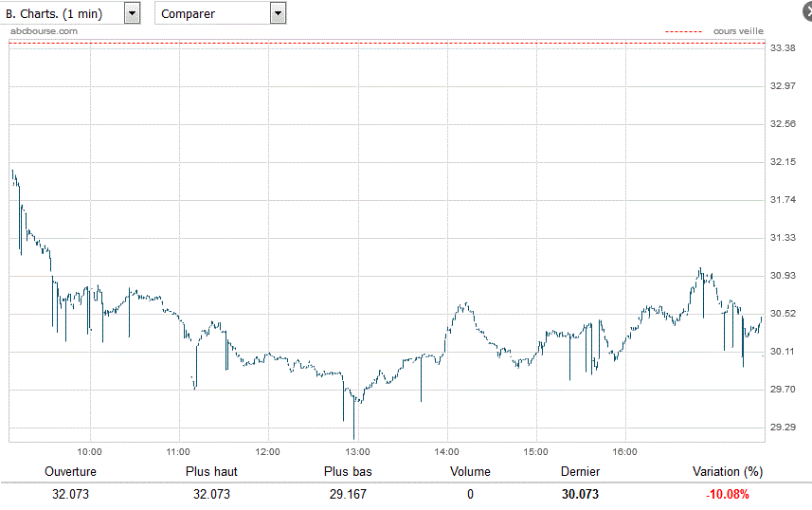Click the Ouverture value 32.073
812x510 pixels.
(x=70, y=495)
